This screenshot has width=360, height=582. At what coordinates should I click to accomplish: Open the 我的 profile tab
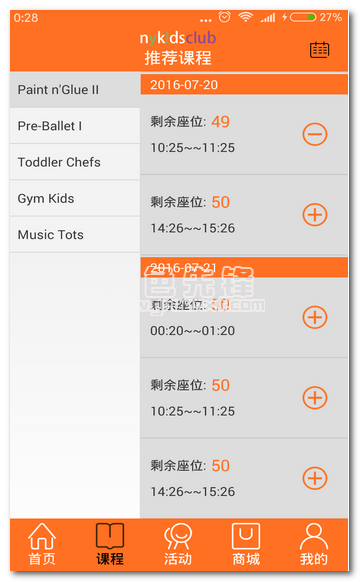pos(314,544)
